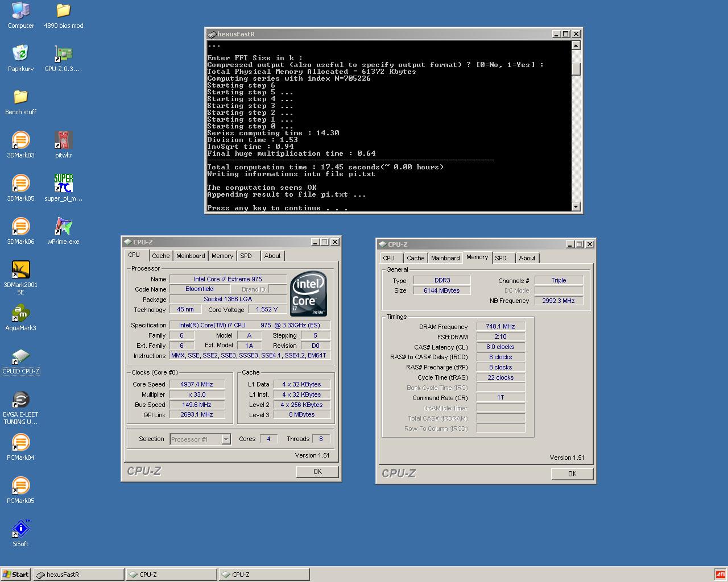Open Cache tab in right CPU-Z window
The width and height of the screenshot is (728, 582).
tap(415, 258)
